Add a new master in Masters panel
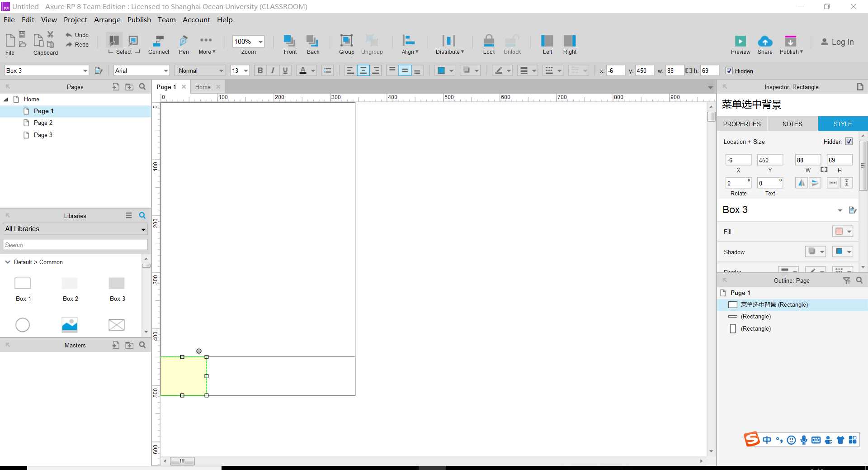Image resolution: width=868 pixels, height=470 pixels. (x=116, y=345)
